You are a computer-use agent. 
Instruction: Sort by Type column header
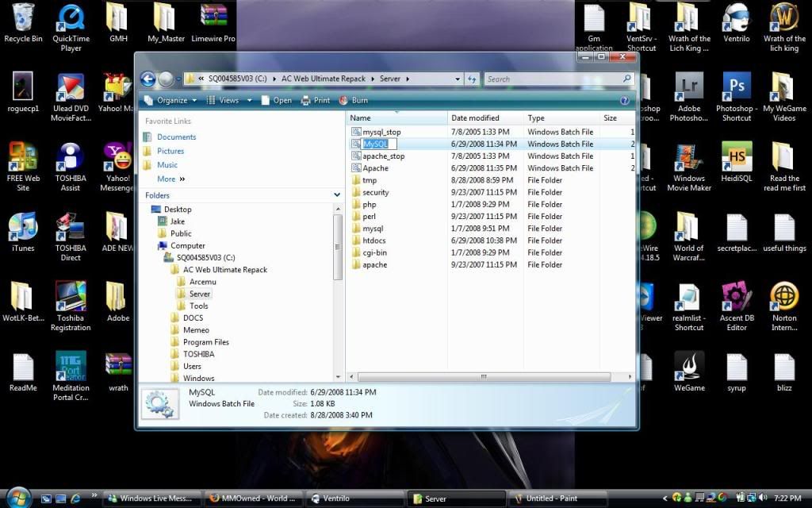coord(562,118)
